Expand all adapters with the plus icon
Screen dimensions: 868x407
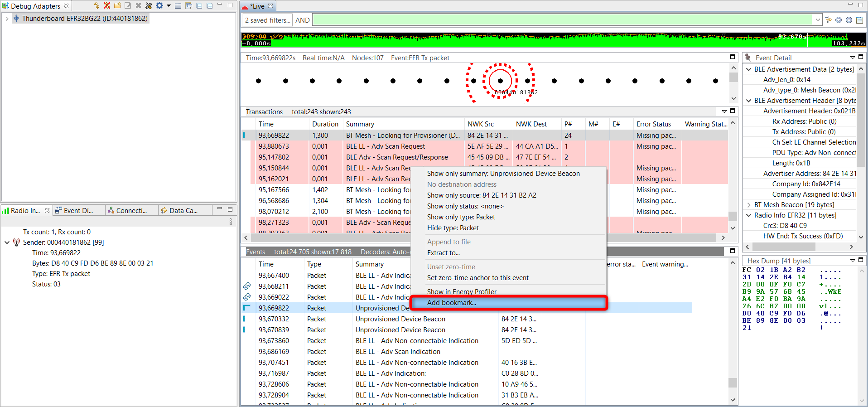(x=209, y=6)
